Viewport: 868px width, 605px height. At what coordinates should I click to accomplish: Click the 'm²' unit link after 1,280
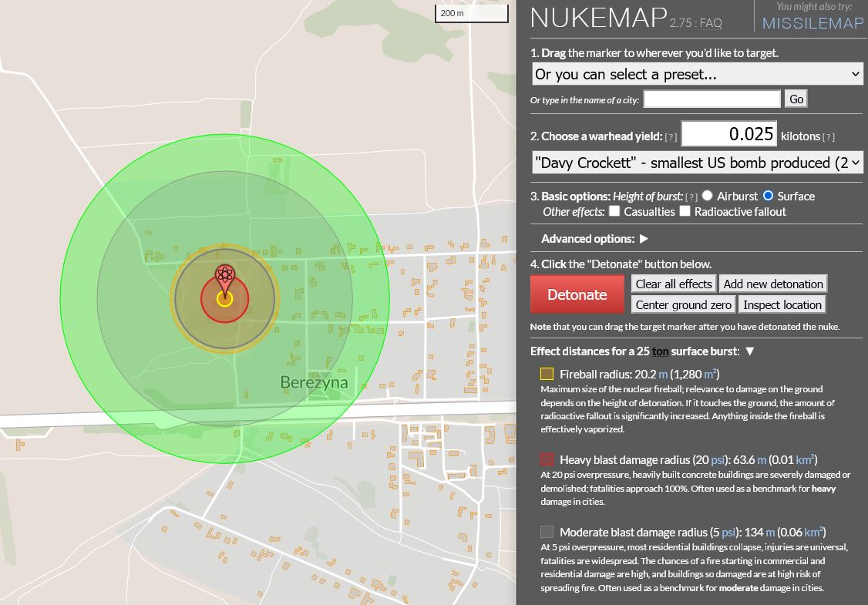(x=710, y=375)
